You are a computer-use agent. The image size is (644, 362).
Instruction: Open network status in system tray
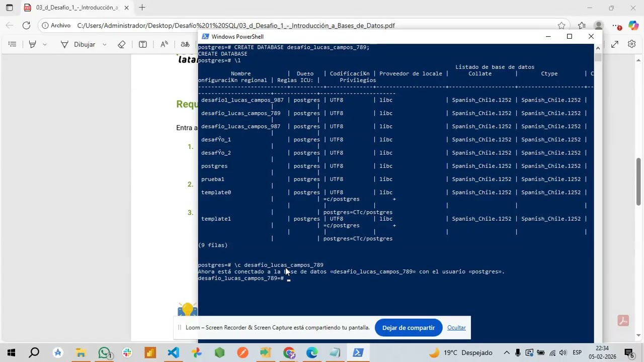(552, 353)
